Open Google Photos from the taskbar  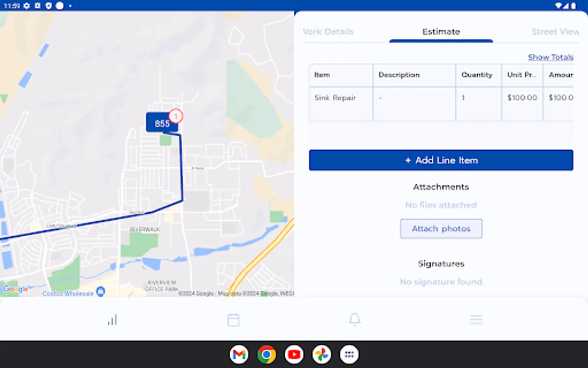click(321, 354)
